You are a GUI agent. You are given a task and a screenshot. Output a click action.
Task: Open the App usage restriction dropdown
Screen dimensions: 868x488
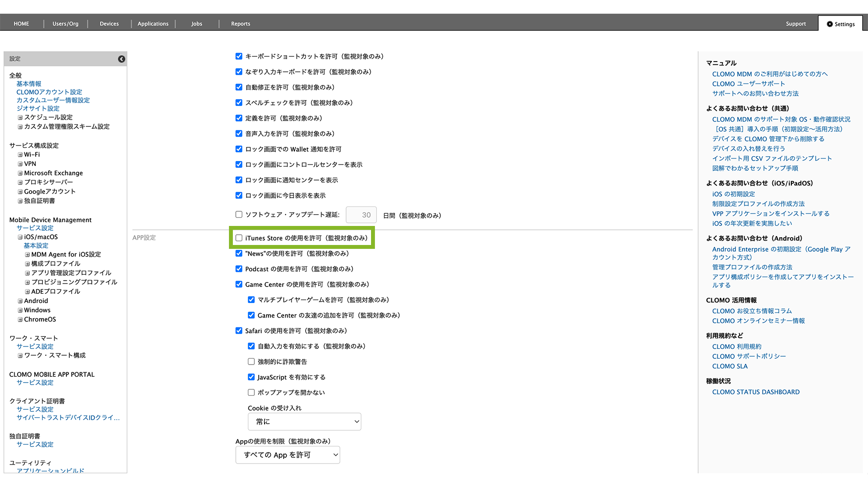pos(288,455)
